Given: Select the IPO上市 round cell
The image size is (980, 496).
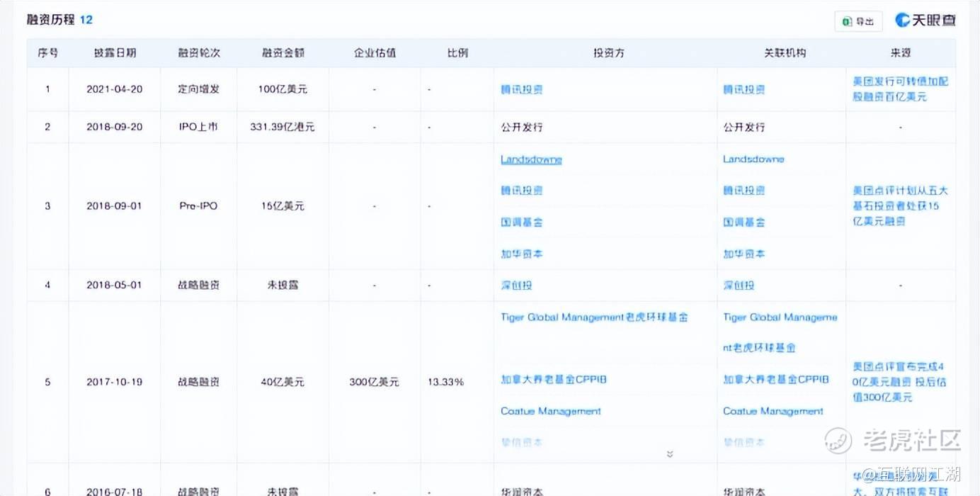Looking at the screenshot, I should [199, 127].
